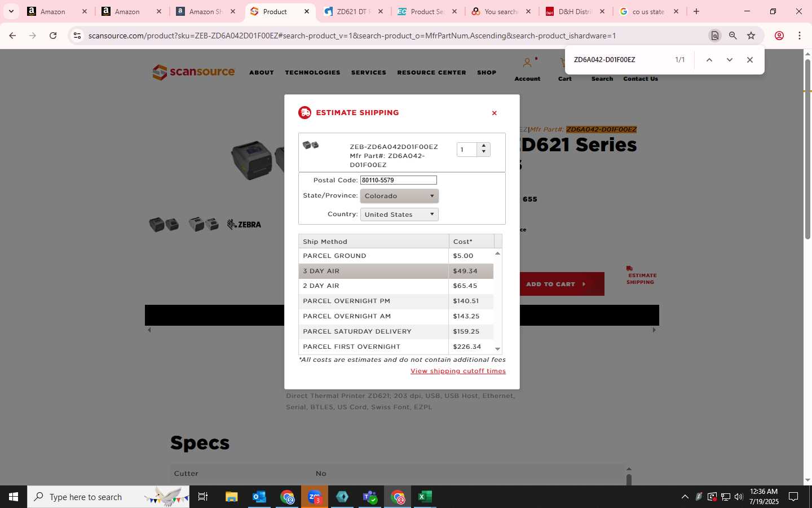Click the Estimate Shipping link beside Add to Cart

point(641,275)
